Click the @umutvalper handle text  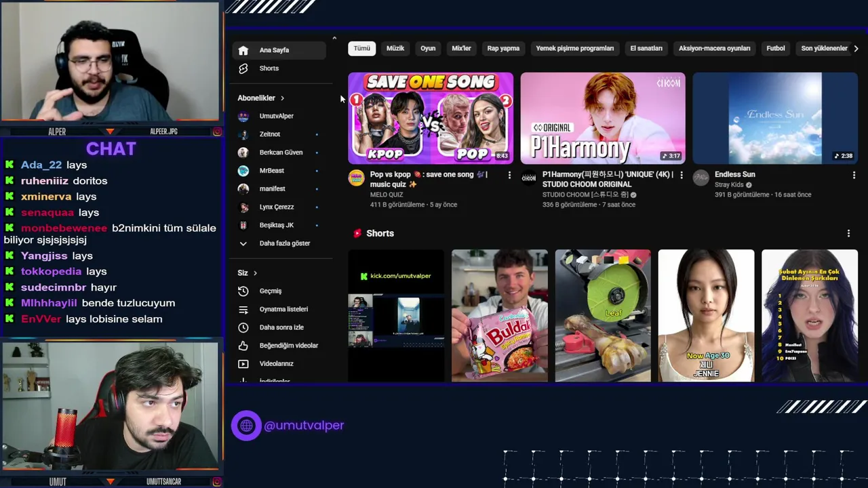coord(304,426)
